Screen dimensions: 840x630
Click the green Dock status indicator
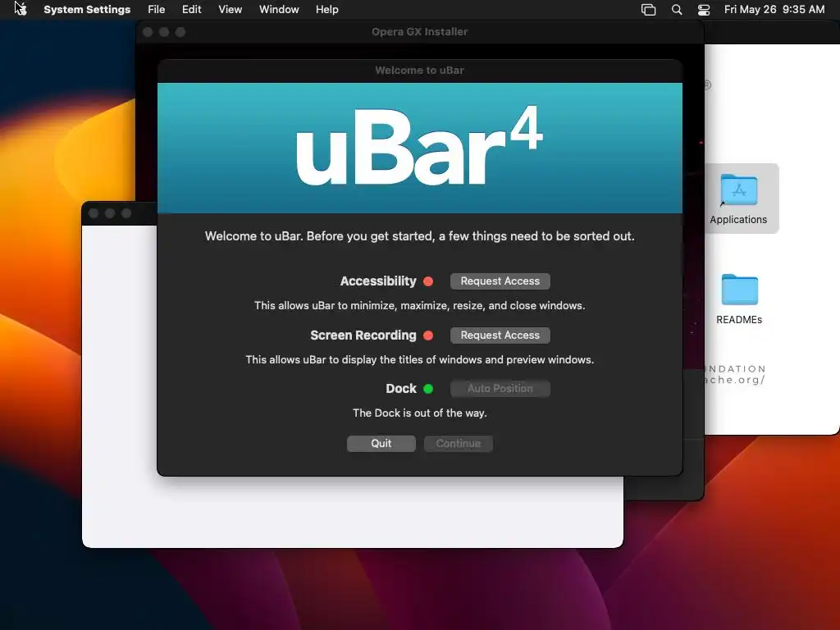[428, 389]
